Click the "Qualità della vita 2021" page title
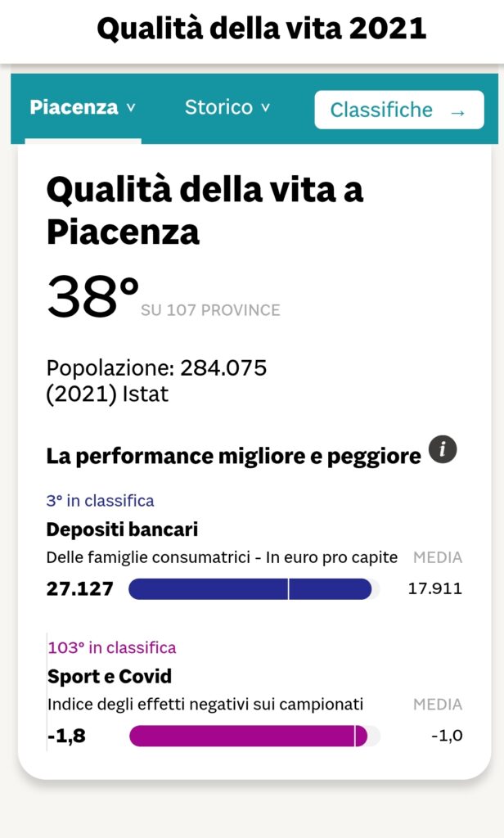 (262, 29)
